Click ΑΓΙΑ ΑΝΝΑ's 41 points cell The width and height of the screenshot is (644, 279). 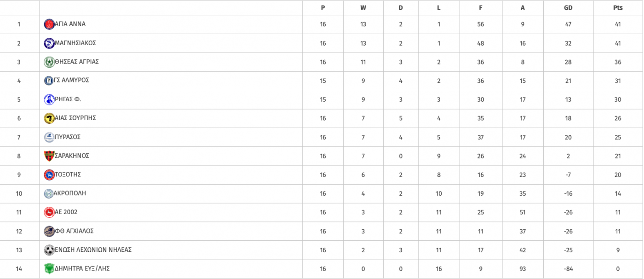coord(618,24)
